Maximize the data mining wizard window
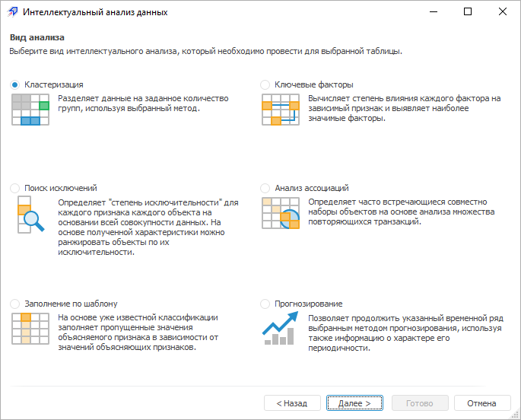 (468, 12)
